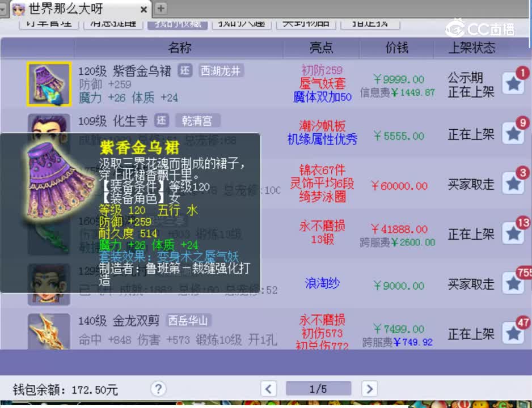Click the 还 badge beside 紫香金乌裙
The height and width of the screenshot is (408, 532).
[x=184, y=71]
